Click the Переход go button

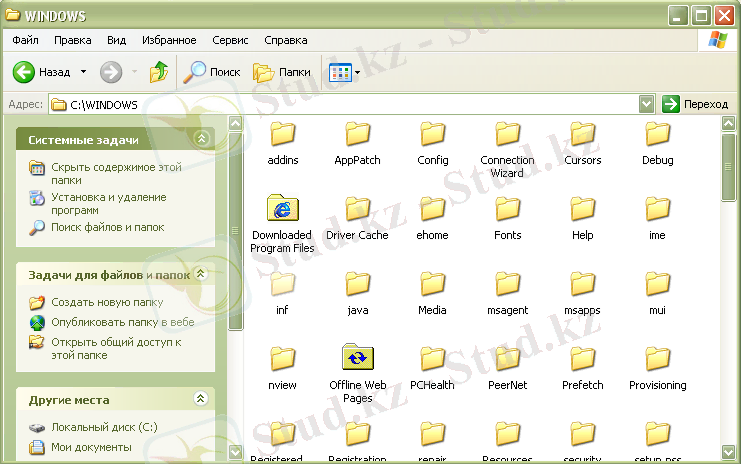tap(696, 104)
